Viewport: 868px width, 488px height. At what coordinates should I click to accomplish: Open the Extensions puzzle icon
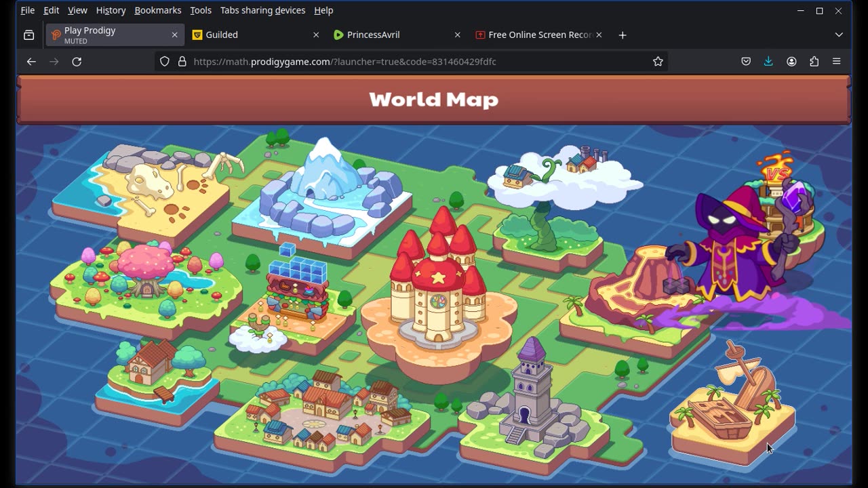coord(814,62)
